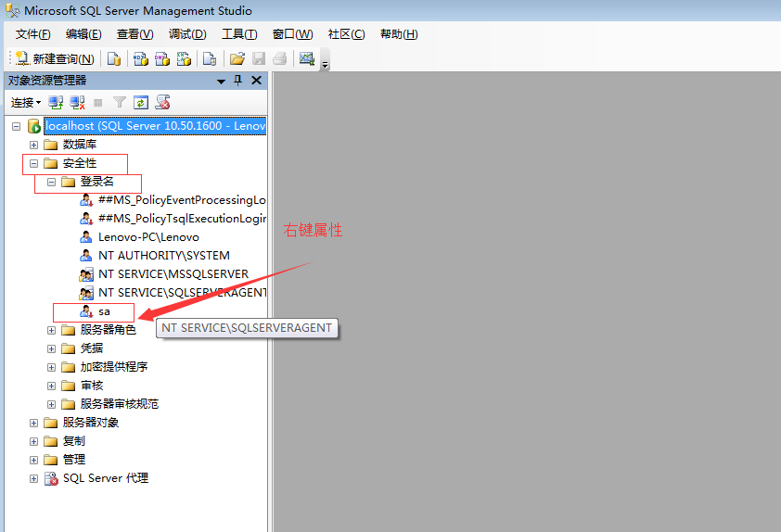Collapse the 安全性 folder
Viewport: 781px width, 532px height.
34,163
